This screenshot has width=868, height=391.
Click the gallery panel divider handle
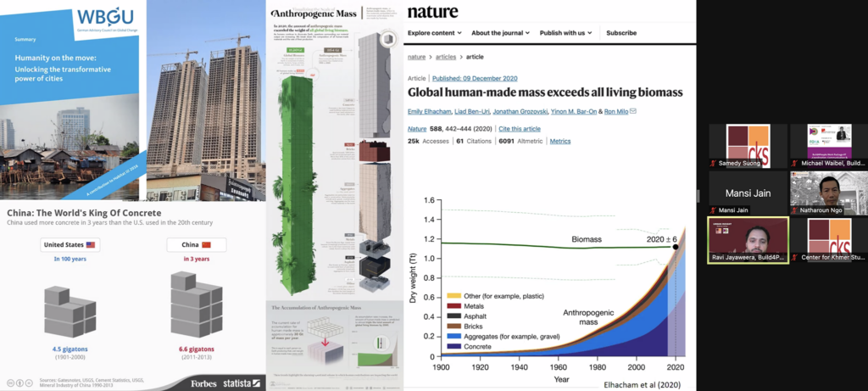698,195
